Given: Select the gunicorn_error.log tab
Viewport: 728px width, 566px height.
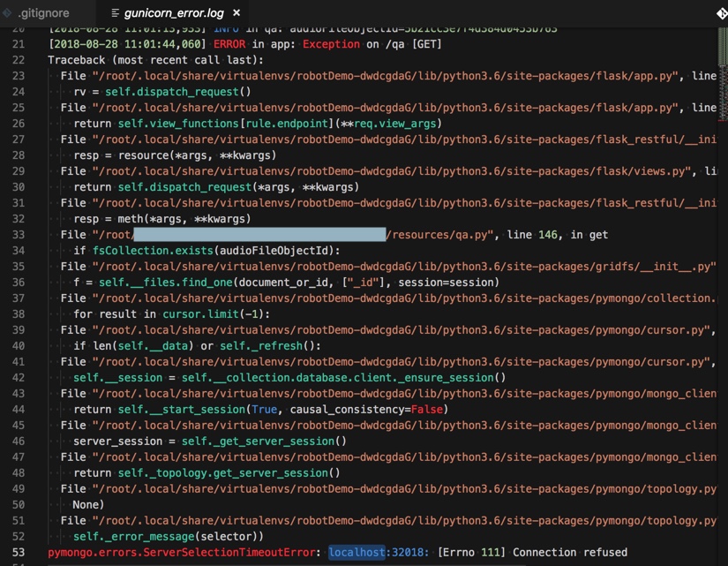Looking at the screenshot, I should coord(174,13).
